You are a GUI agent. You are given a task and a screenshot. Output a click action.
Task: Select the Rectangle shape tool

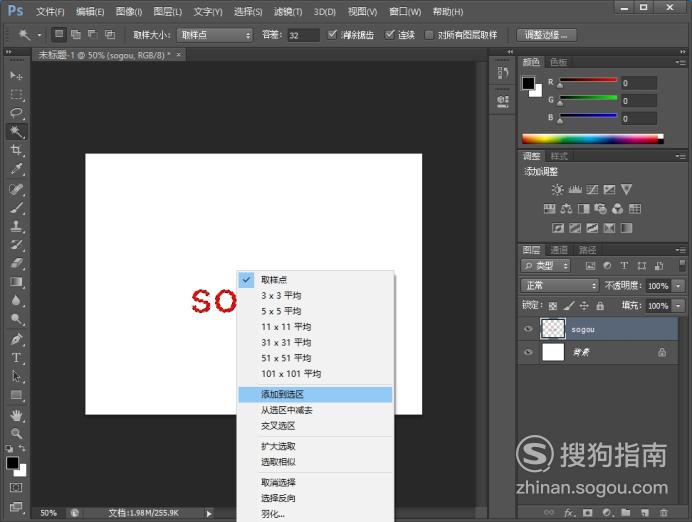[x=16, y=395]
